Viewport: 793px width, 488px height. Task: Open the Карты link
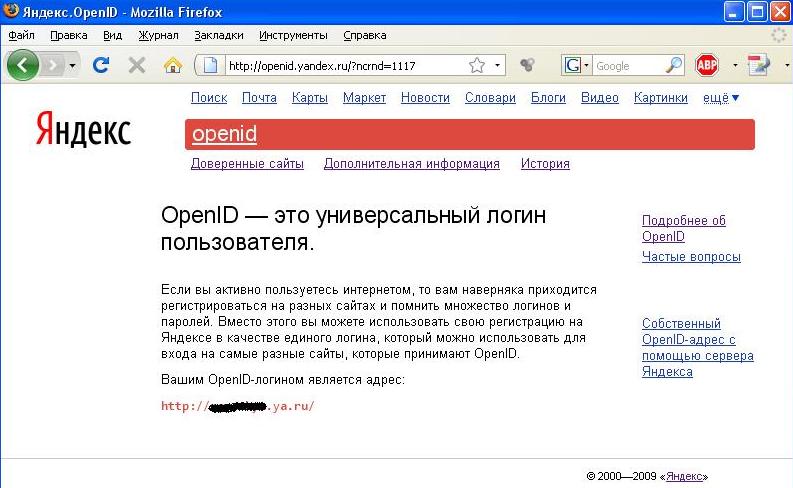click(x=310, y=98)
